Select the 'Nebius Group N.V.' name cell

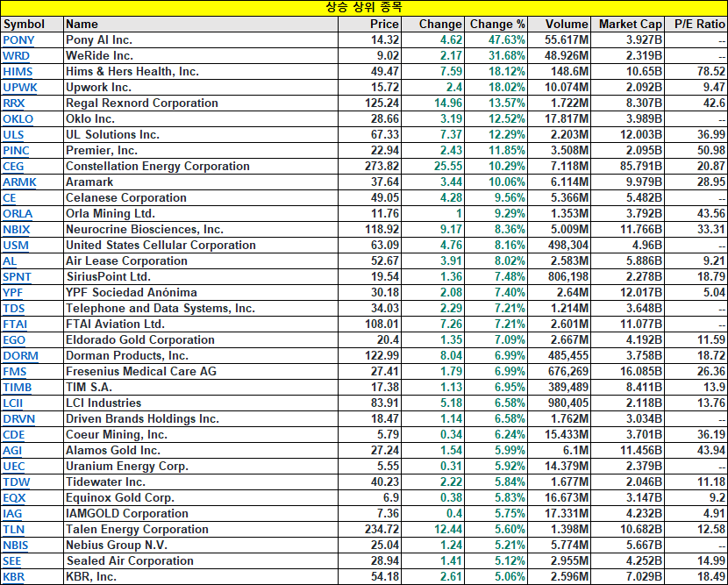201,545
